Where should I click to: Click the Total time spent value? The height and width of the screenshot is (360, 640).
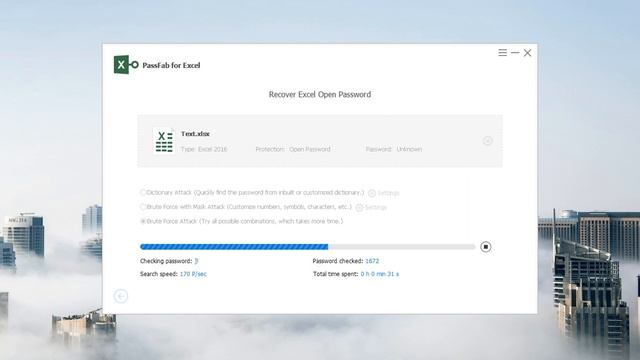point(380,274)
